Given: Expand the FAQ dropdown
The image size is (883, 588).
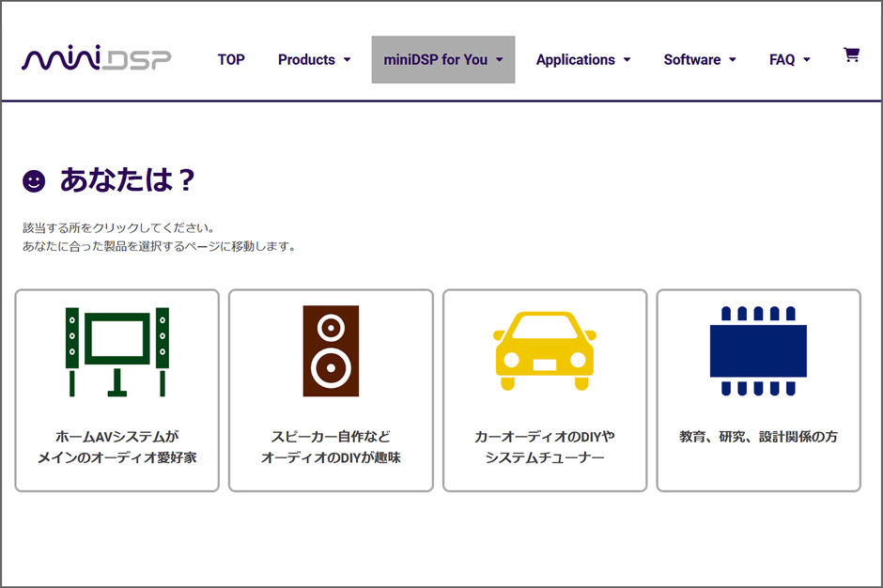Looking at the screenshot, I should pyautogui.click(x=789, y=59).
